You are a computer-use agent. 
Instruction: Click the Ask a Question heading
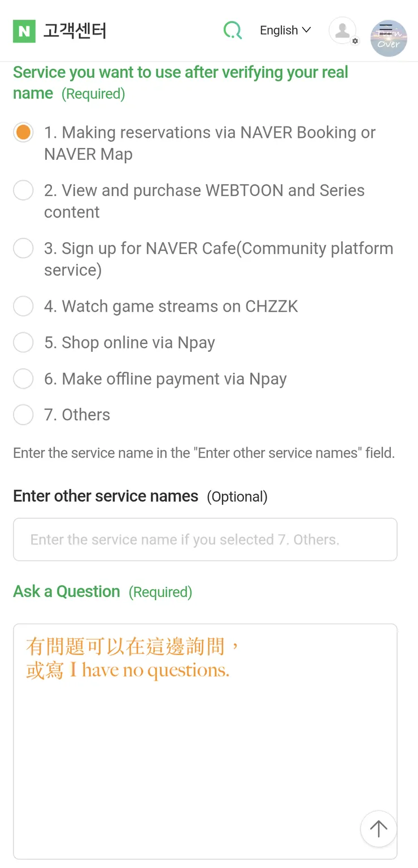[x=67, y=592]
